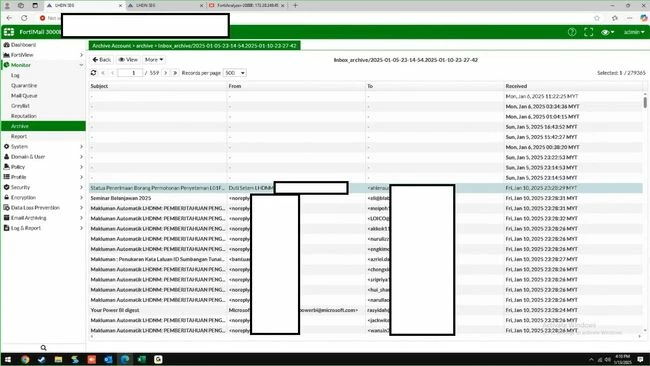Reload the browser page
This screenshot has width=650, height=366.
24,18
